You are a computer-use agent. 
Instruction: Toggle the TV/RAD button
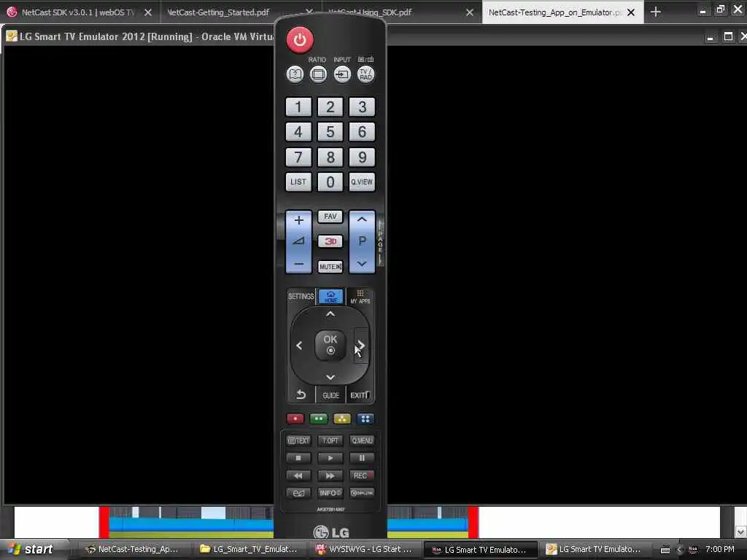tap(365, 74)
